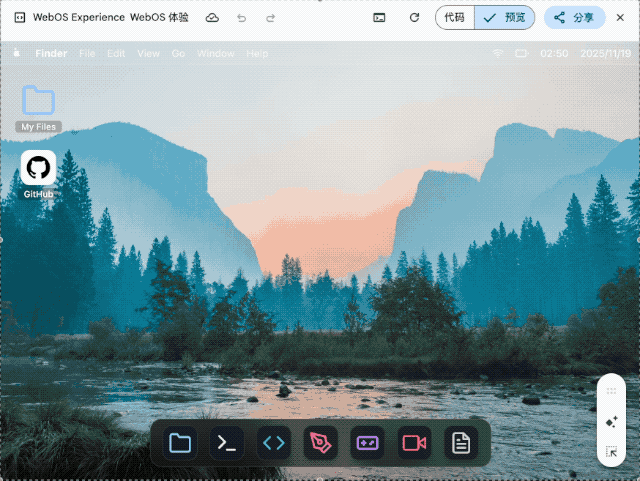Click the element select arrow icon
This screenshot has width=640, height=481.
(611, 452)
